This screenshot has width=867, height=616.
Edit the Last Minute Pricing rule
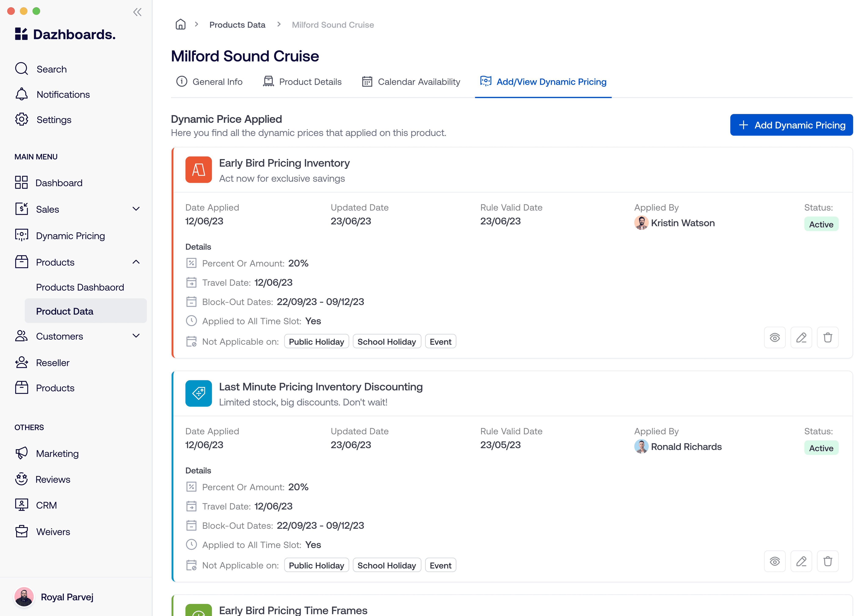[x=801, y=561]
